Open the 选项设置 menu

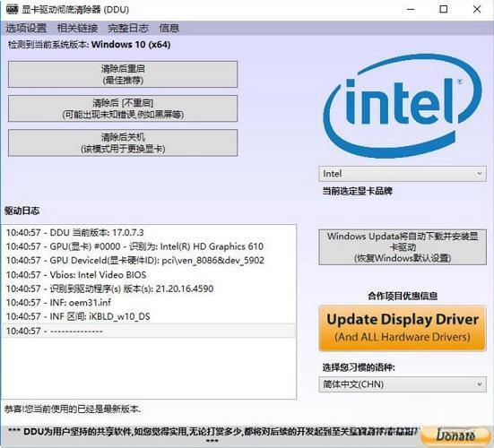[26, 28]
